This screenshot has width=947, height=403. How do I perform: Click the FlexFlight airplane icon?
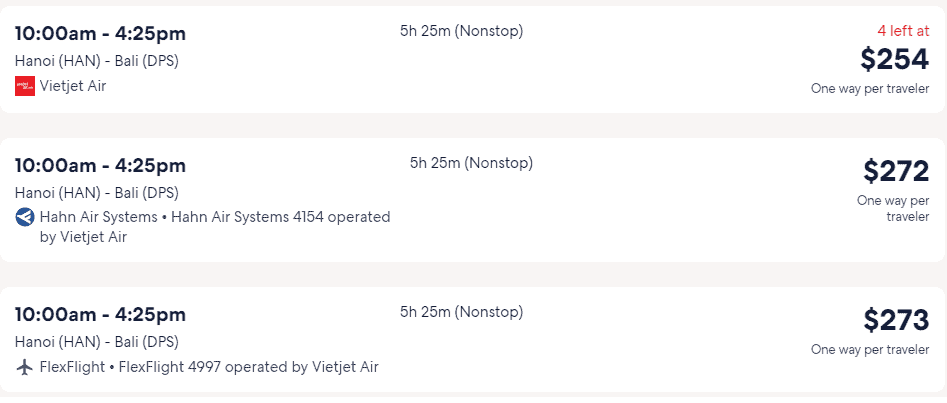coord(25,367)
